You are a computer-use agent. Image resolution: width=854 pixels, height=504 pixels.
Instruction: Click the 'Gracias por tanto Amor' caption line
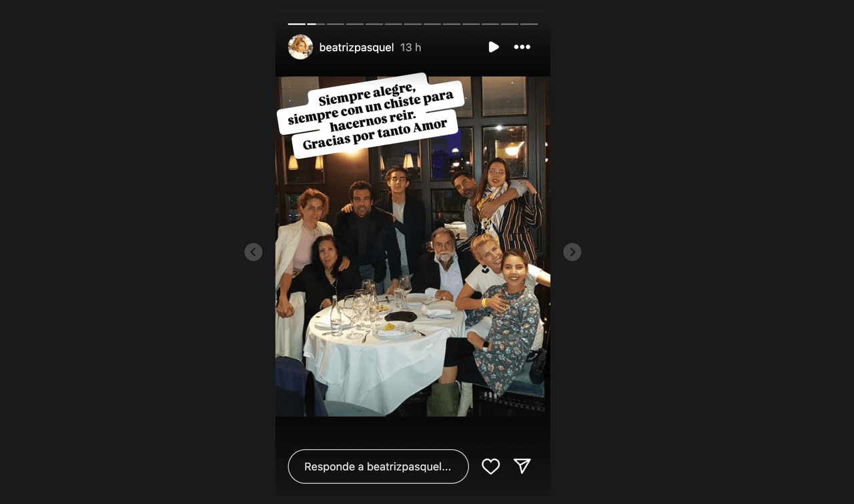375,135
